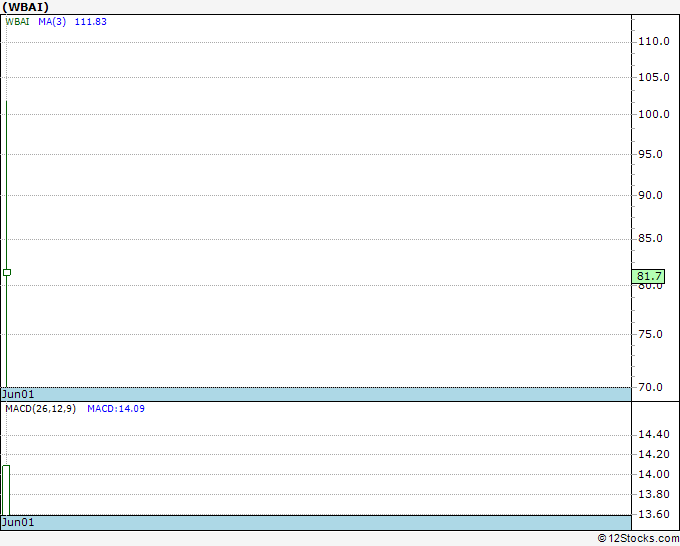Click the MACD:14.09 value label
Screen dimensions: 680x546
click(116, 409)
